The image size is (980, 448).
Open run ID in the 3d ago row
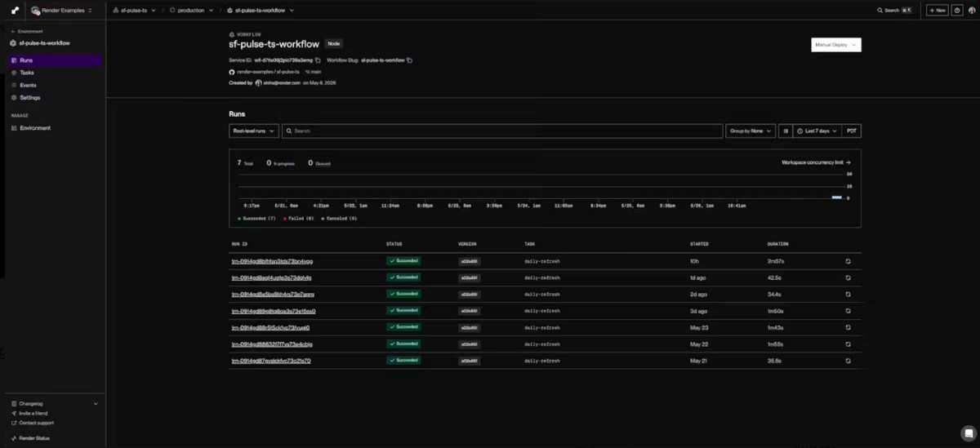pos(274,311)
